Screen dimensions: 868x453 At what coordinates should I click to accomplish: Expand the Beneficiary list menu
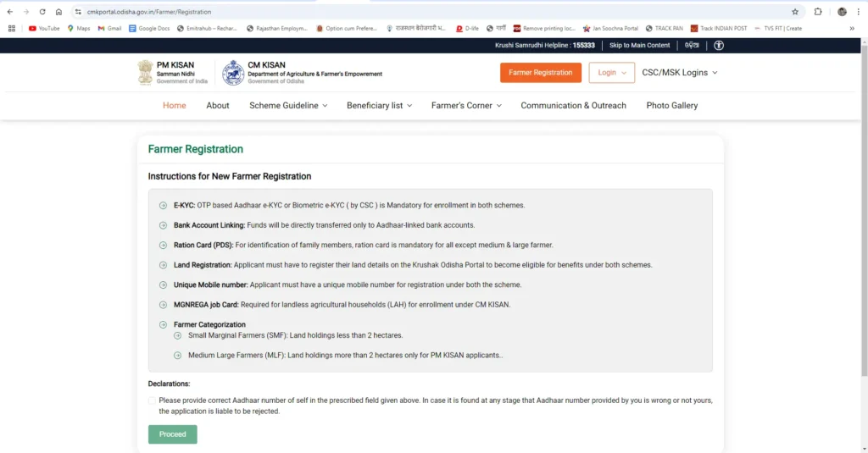(379, 106)
